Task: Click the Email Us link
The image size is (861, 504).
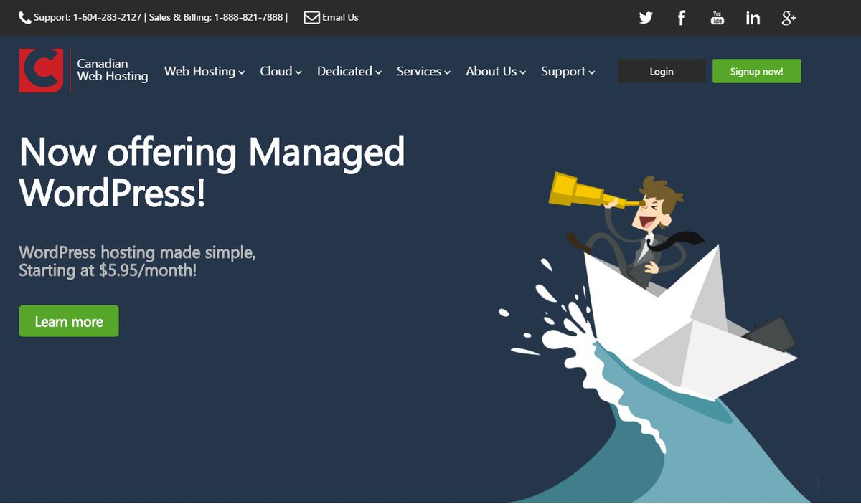Action: pos(340,17)
